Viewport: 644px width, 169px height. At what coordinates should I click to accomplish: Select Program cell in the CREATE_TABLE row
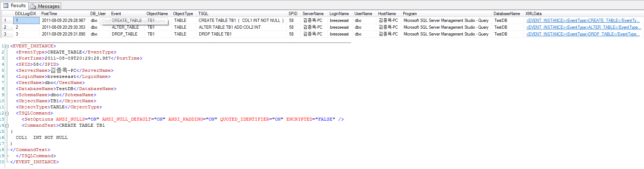click(446, 20)
